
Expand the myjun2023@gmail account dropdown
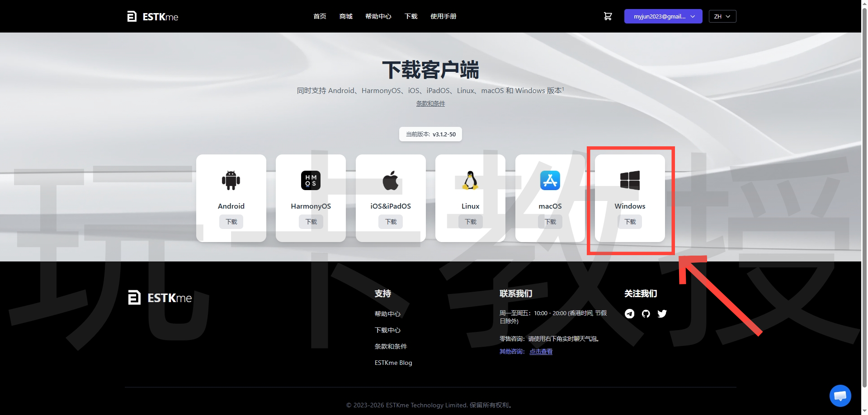663,16
